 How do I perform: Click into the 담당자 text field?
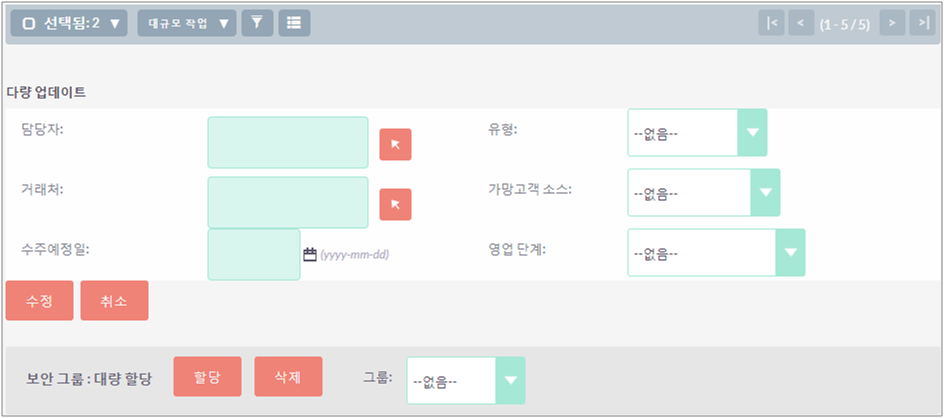[x=288, y=142]
